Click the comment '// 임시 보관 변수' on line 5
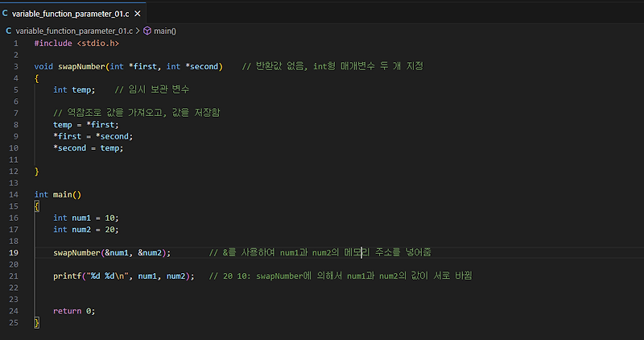The height and width of the screenshot is (340, 644). click(152, 89)
